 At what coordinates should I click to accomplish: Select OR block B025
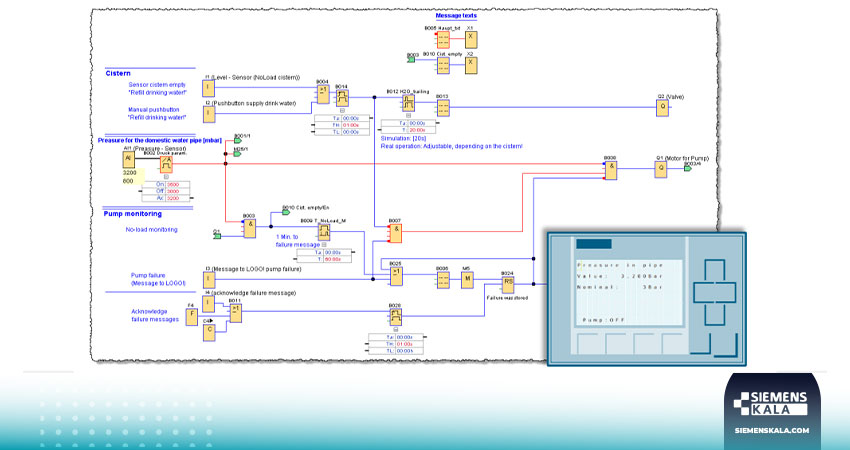coord(396,276)
